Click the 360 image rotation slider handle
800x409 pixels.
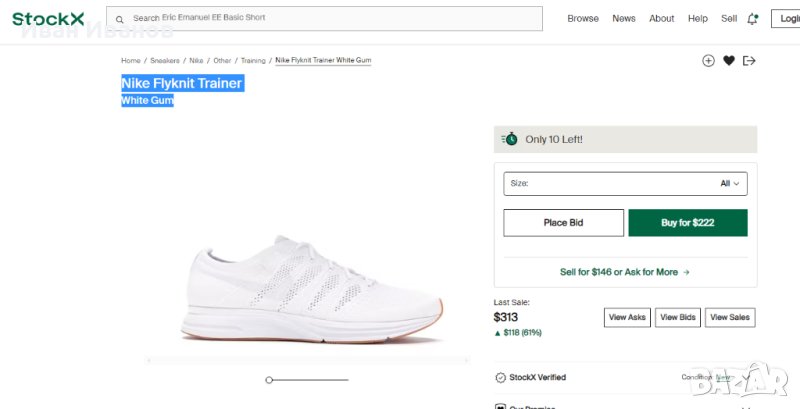tap(269, 380)
